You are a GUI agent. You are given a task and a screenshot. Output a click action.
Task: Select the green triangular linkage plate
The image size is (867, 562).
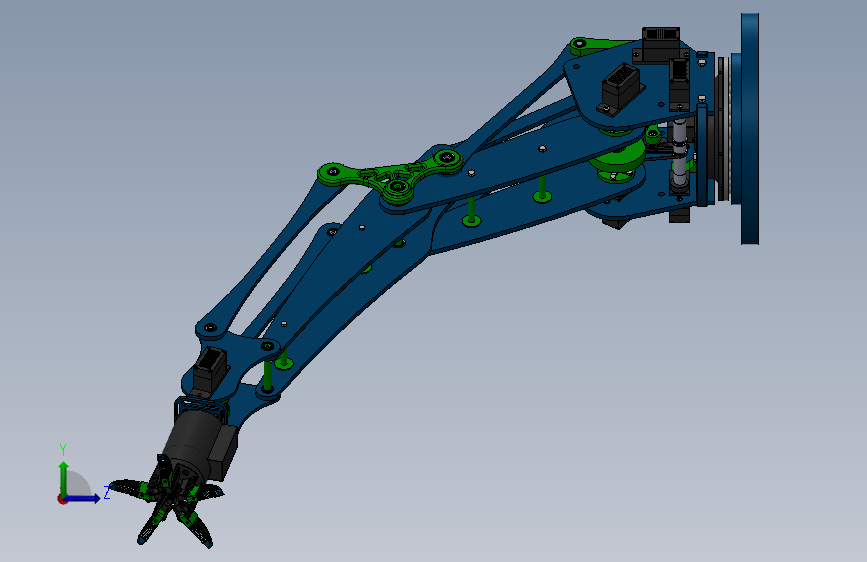click(x=393, y=173)
